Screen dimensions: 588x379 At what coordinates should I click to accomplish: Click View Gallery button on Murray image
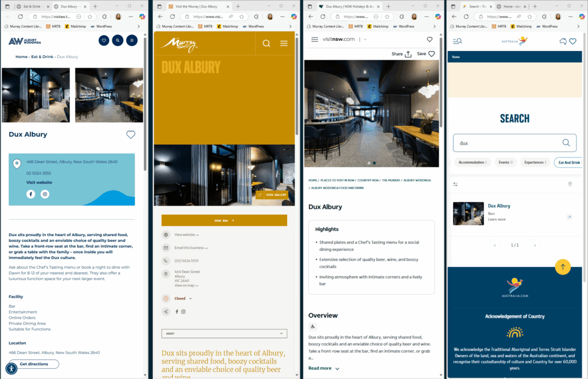pos(272,195)
